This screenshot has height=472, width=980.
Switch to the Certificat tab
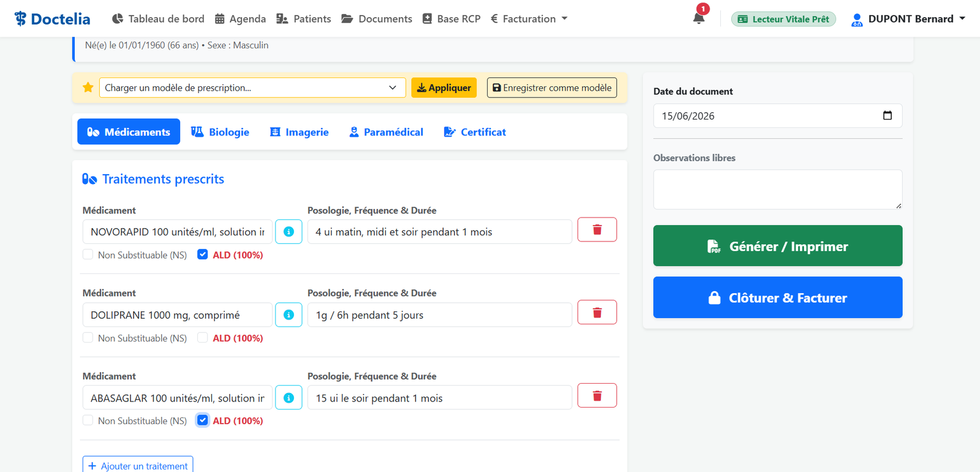(x=475, y=132)
